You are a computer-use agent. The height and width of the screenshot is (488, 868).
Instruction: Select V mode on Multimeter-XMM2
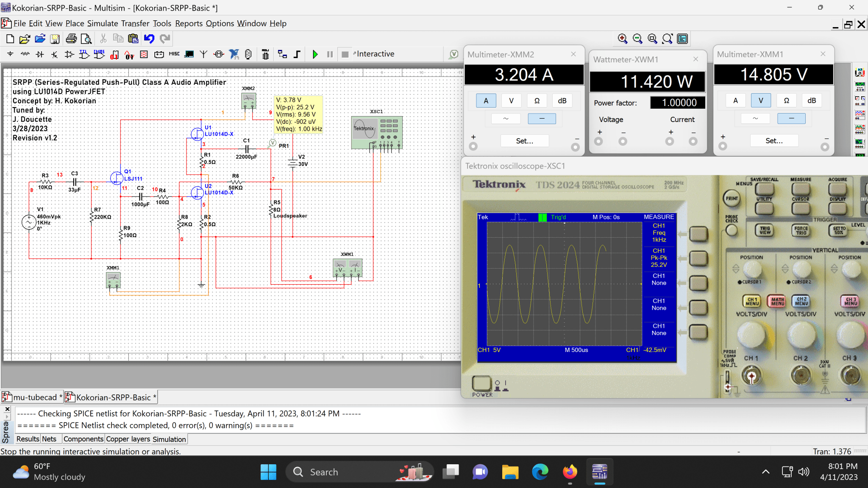click(511, 101)
